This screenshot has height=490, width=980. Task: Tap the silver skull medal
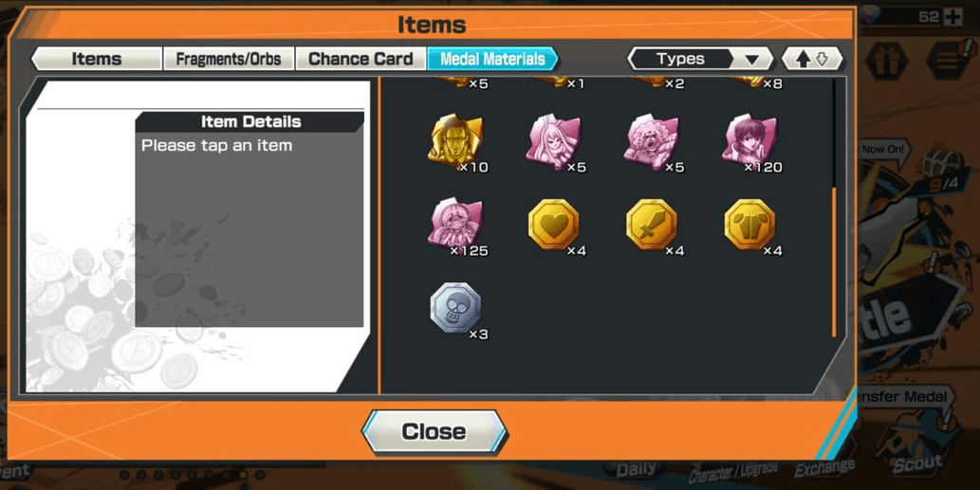455,308
